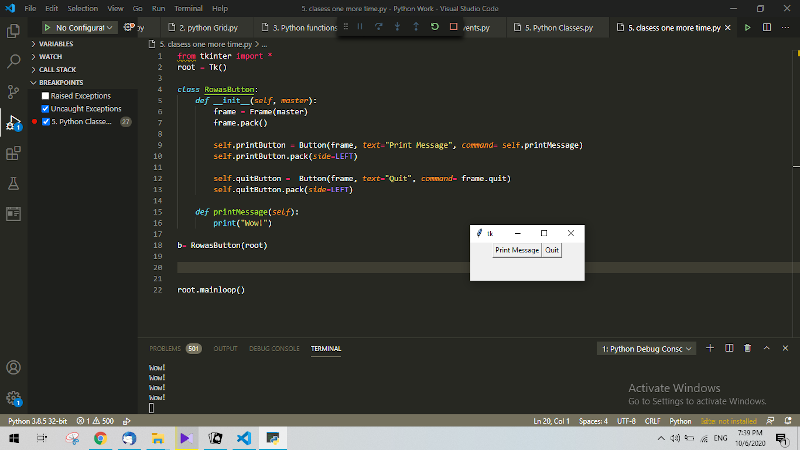Screen dimensions: 800x450
Task: Click the Python 3.8.5 32-bit interpreter selector
Action: click(x=37, y=421)
